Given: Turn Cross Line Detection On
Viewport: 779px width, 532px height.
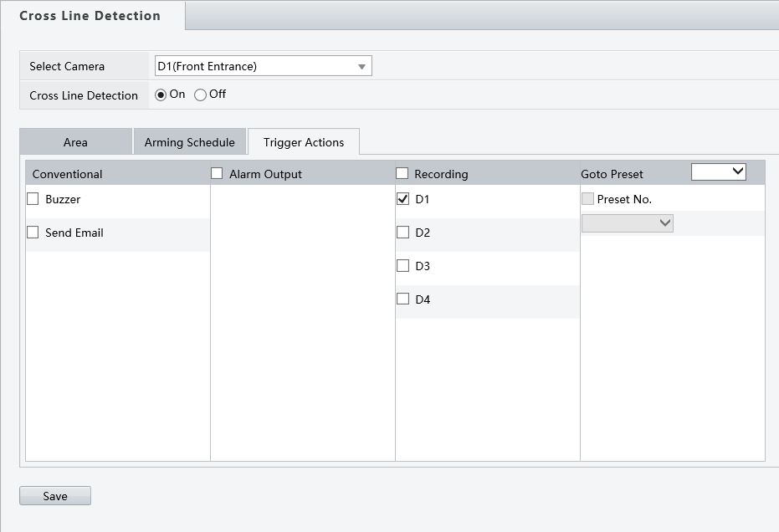Looking at the screenshot, I should tap(161, 95).
